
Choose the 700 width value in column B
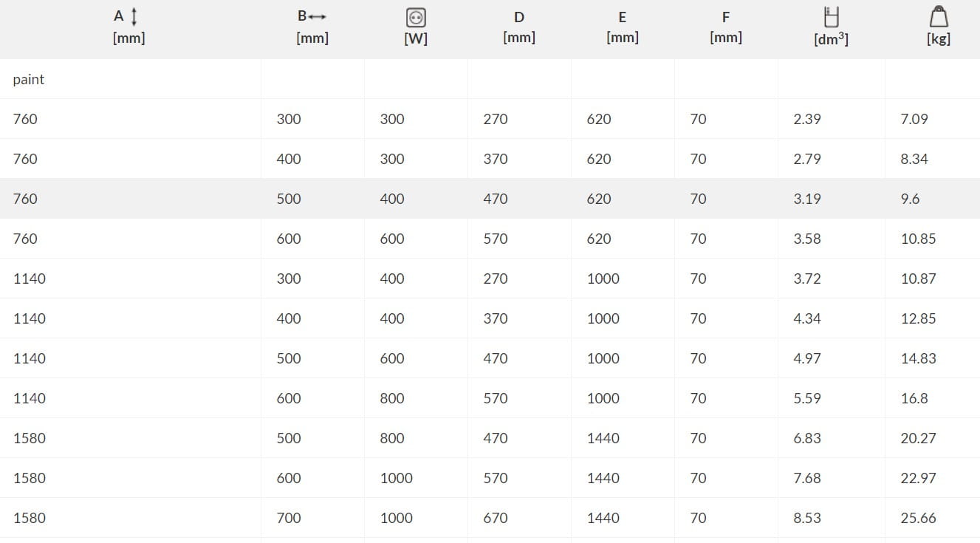(x=289, y=518)
